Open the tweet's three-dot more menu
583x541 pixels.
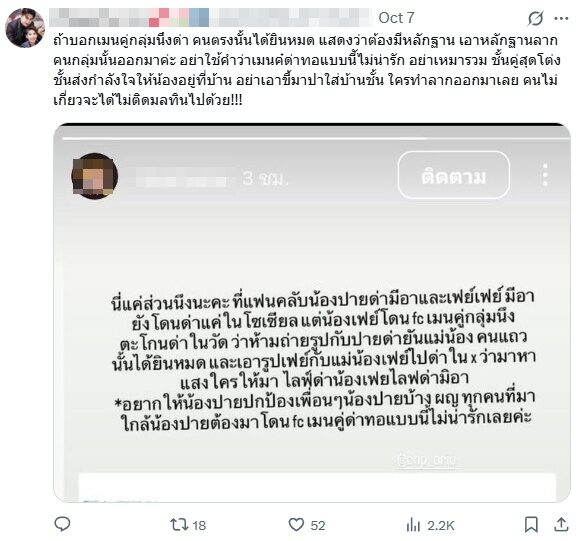click(561, 18)
